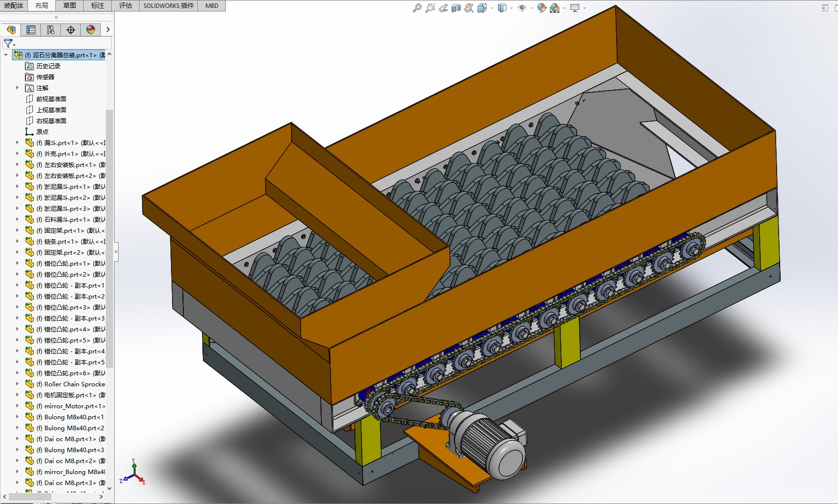Select the 上视基准面 plane
Viewport: 838px width, 504px height.
[x=51, y=110]
